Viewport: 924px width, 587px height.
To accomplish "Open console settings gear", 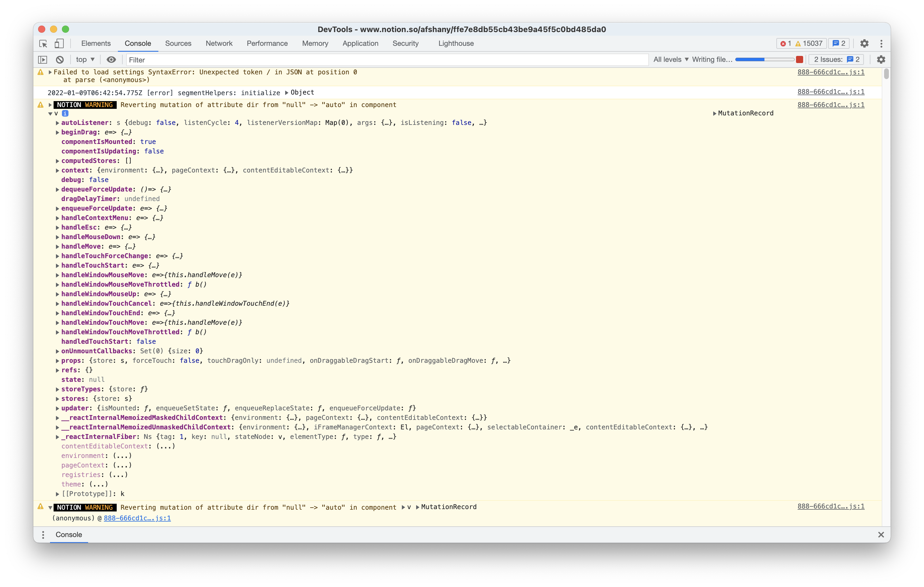I will [x=881, y=59].
